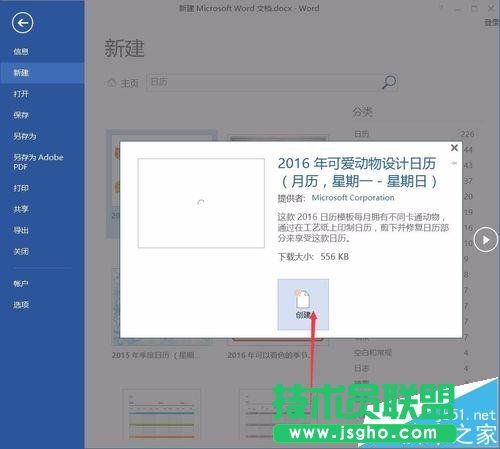This screenshot has width=500, height=449.
Task: Open the 打印 page
Action: pyautogui.click(x=21, y=188)
